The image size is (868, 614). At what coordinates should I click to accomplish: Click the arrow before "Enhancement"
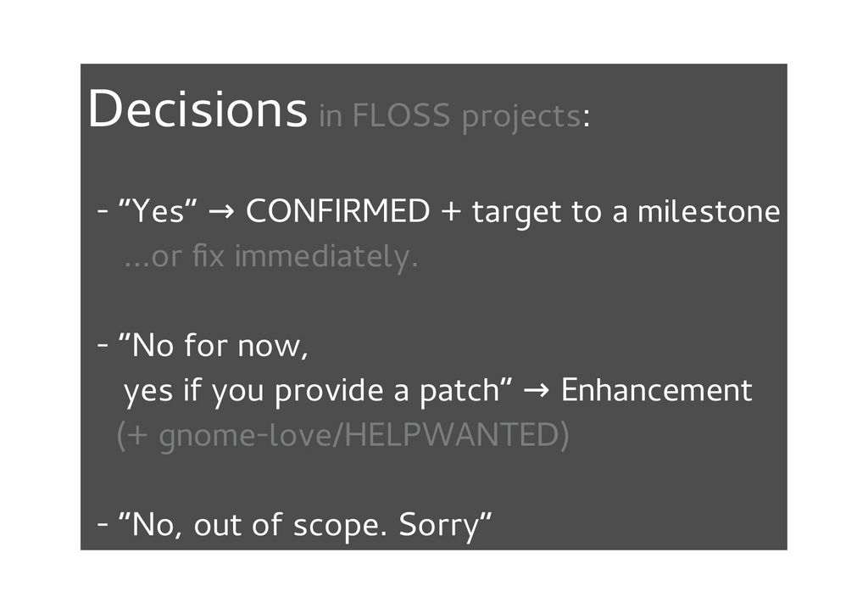pyautogui.click(x=537, y=392)
